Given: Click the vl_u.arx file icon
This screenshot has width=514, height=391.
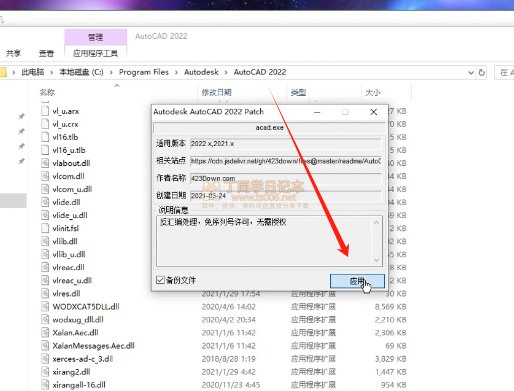Looking at the screenshot, I should coord(45,111).
